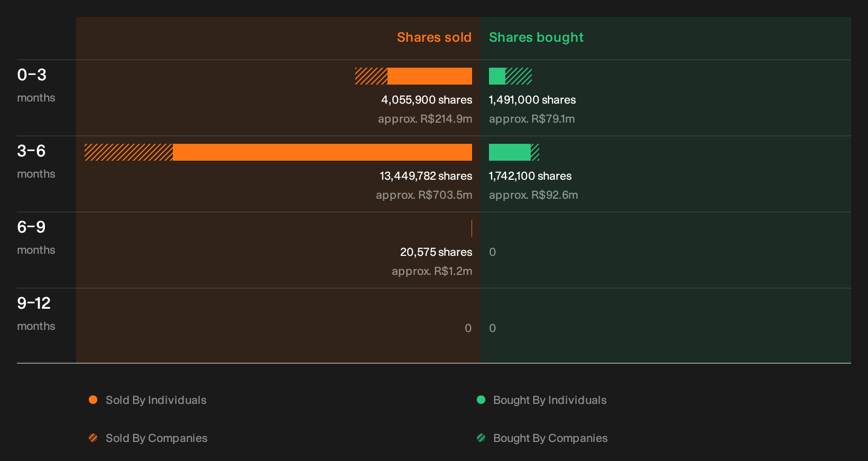This screenshot has width=868, height=461.
Task: Click the hatched orange sold bar for 0–3 months
Action: (371, 76)
